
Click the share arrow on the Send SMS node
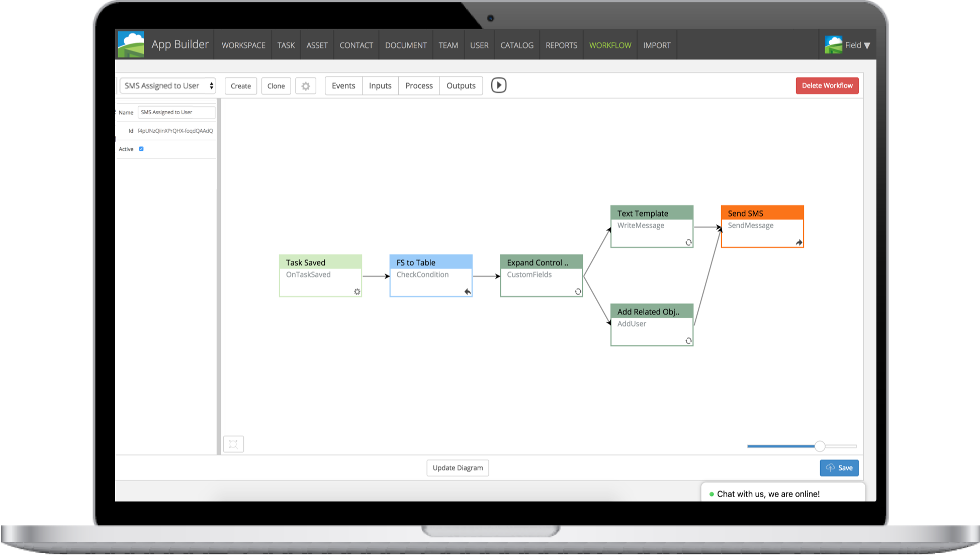tap(798, 243)
